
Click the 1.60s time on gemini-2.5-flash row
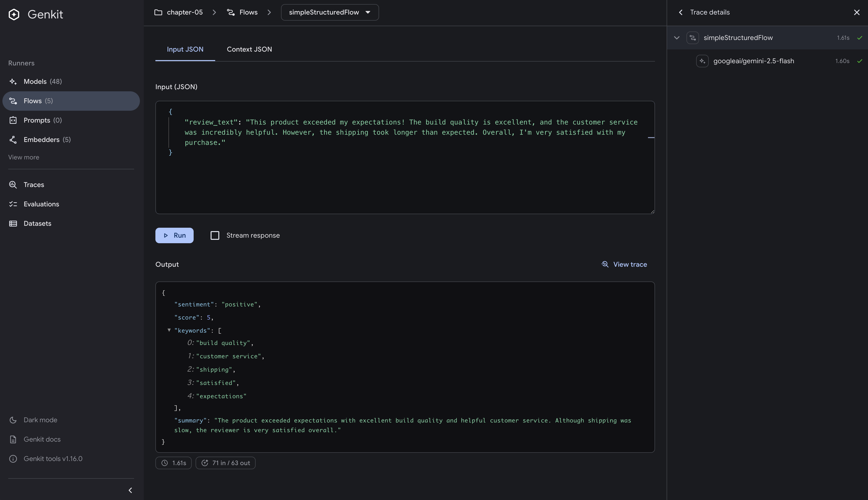coord(842,61)
